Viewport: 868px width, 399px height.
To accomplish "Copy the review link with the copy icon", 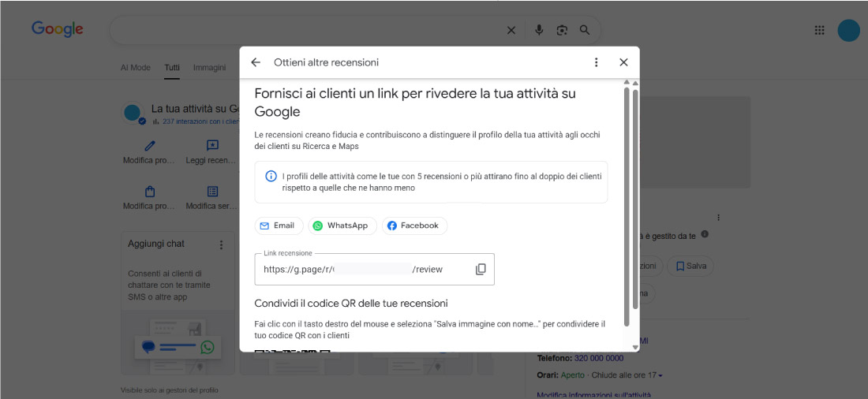I will (x=481, y=270).
